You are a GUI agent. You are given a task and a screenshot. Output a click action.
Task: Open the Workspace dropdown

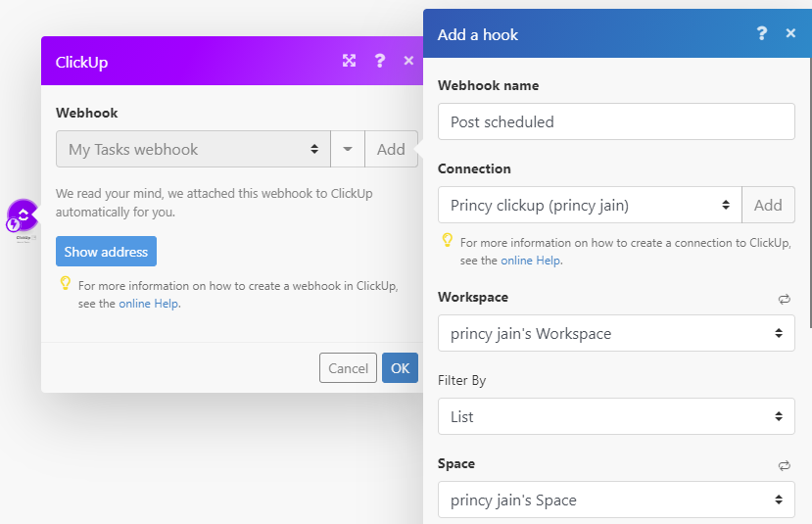point(616,333)
